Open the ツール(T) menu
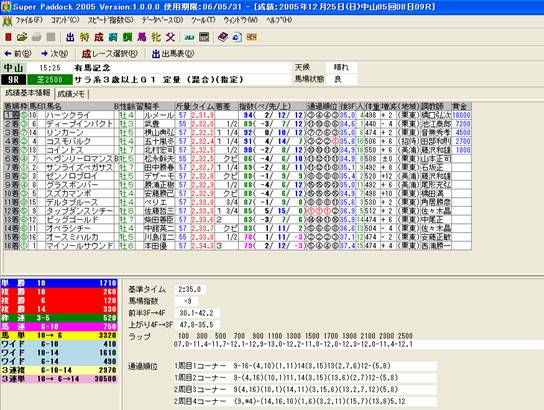 (x=203, y=20)
